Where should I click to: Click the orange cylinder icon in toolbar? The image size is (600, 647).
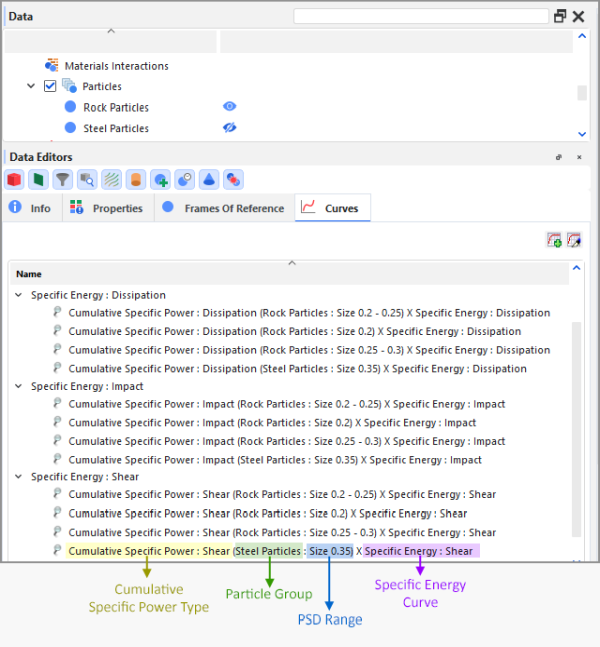pos(135,180)
